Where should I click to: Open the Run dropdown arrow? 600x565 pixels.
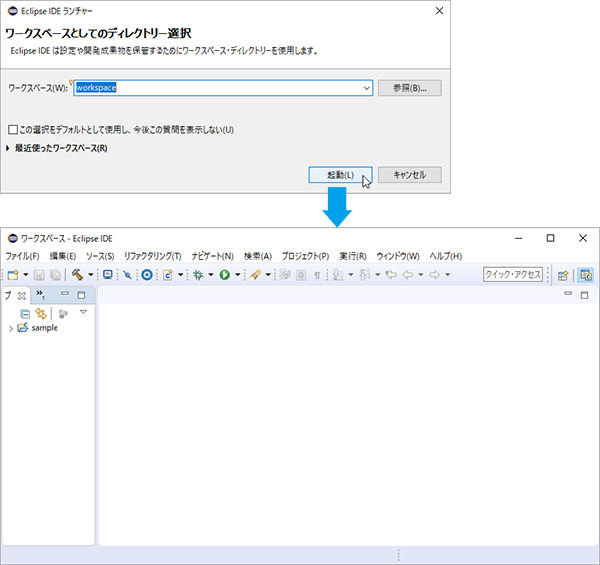237,275
